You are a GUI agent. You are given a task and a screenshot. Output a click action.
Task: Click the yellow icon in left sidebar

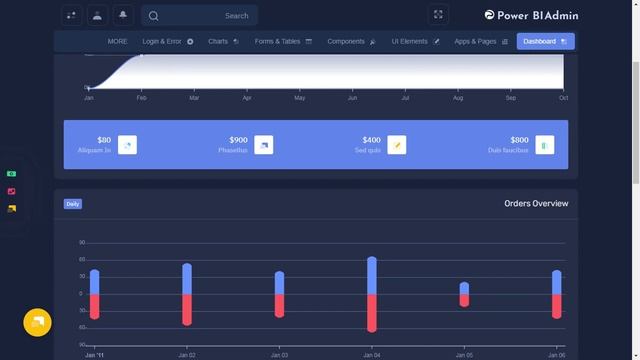coord(11,209)
